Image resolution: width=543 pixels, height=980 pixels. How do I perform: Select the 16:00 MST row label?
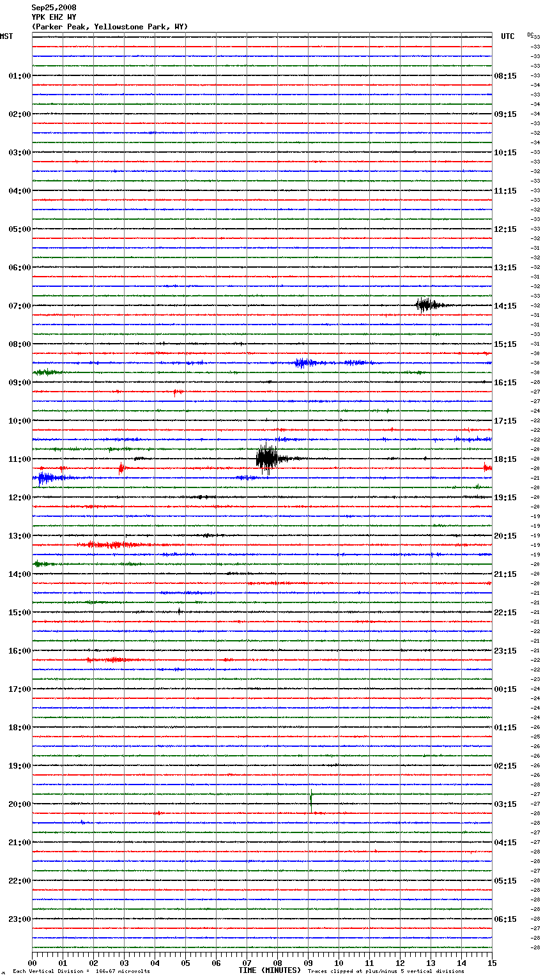[x=19, y=651]
